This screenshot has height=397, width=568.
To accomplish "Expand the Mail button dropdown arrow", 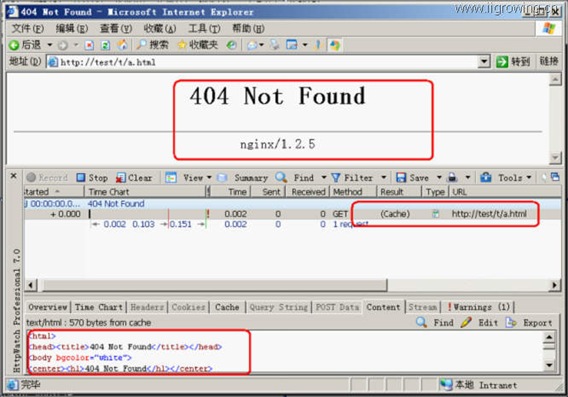I will tap(262, 45).
